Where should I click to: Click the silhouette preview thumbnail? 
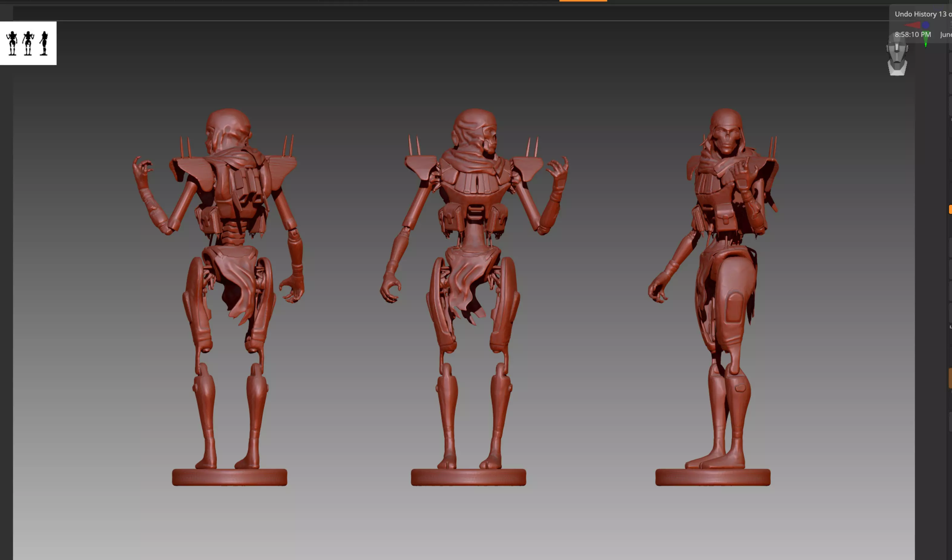[28, 43]
